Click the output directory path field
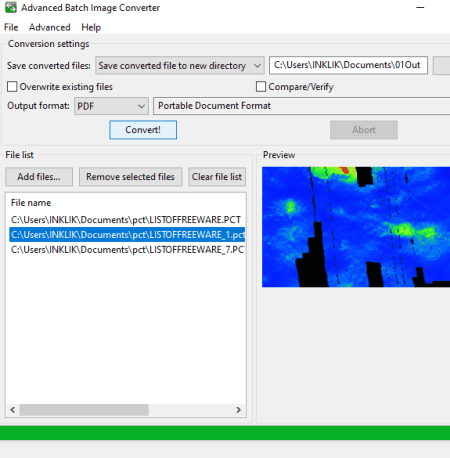This screenshot has width=450, height=458. tap(348, 65)
